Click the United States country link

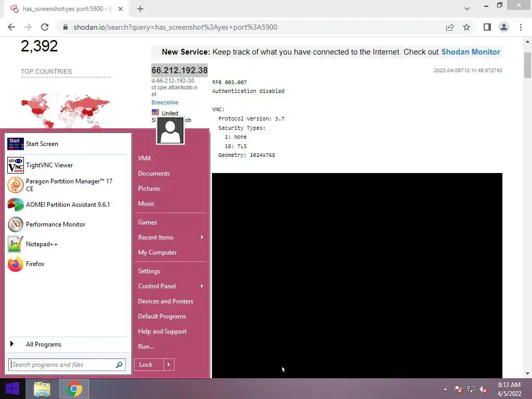point(170,113)
